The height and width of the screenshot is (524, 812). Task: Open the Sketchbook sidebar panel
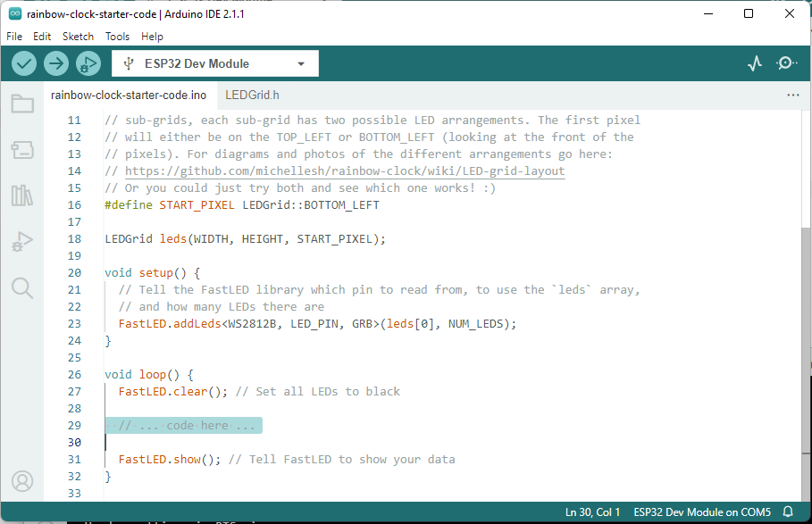[x=22, y=104]
